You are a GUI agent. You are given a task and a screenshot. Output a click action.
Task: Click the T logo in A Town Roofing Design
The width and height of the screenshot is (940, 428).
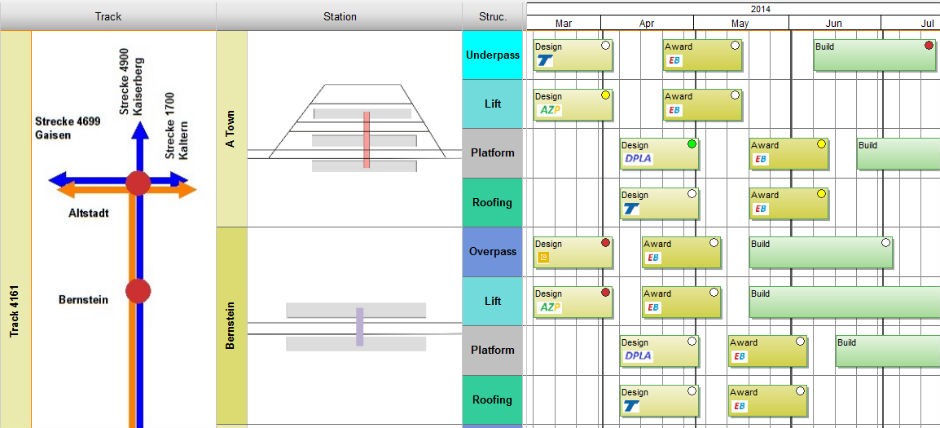(x=631, y=209)
